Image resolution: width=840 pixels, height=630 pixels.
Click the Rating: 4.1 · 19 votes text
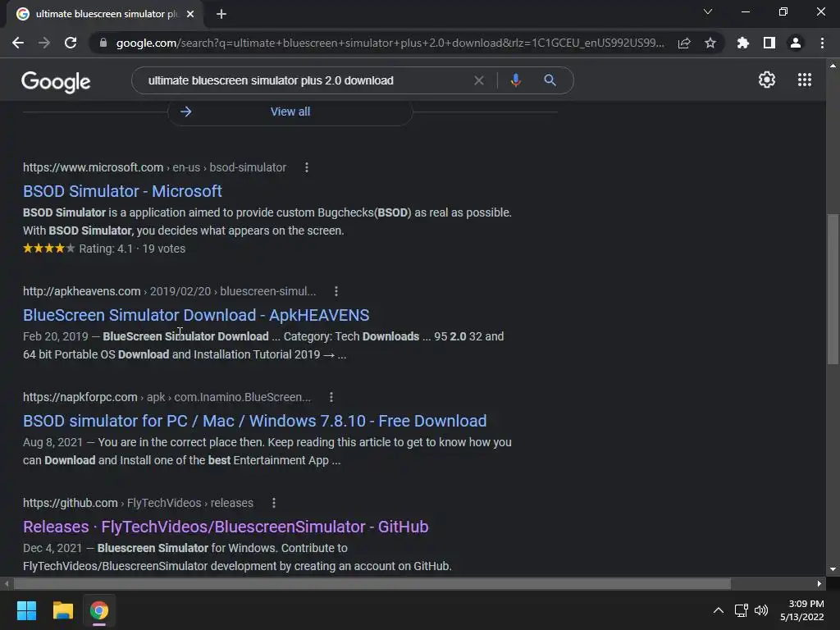(132, 249)
